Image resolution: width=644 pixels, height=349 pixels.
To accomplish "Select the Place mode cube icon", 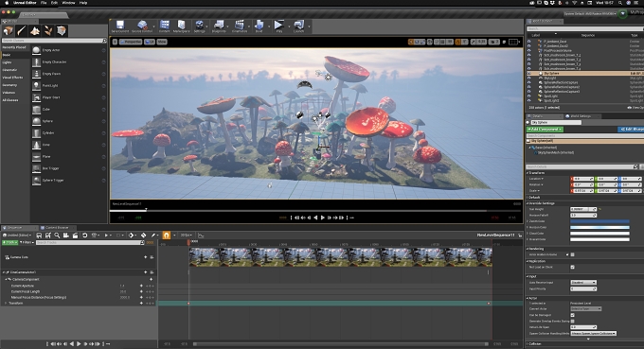I will click(9, 31).
